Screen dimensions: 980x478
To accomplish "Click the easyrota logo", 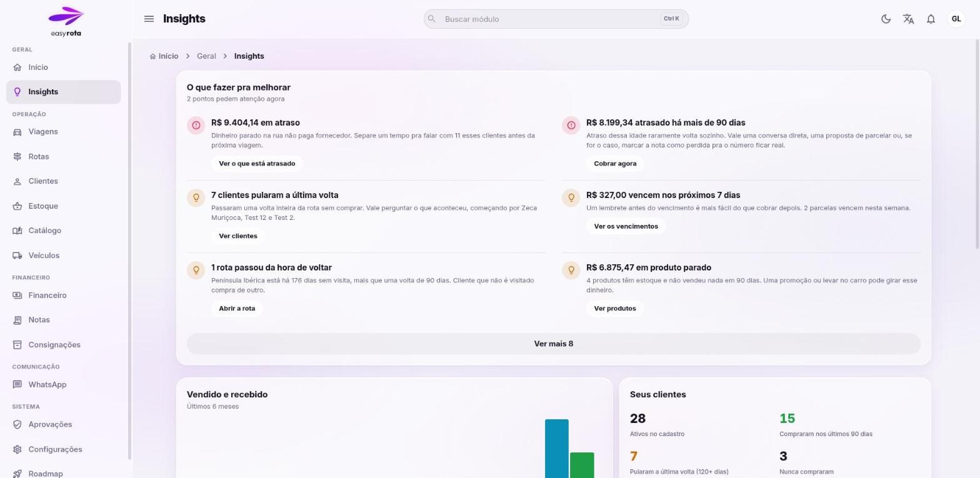I will 66,22.
